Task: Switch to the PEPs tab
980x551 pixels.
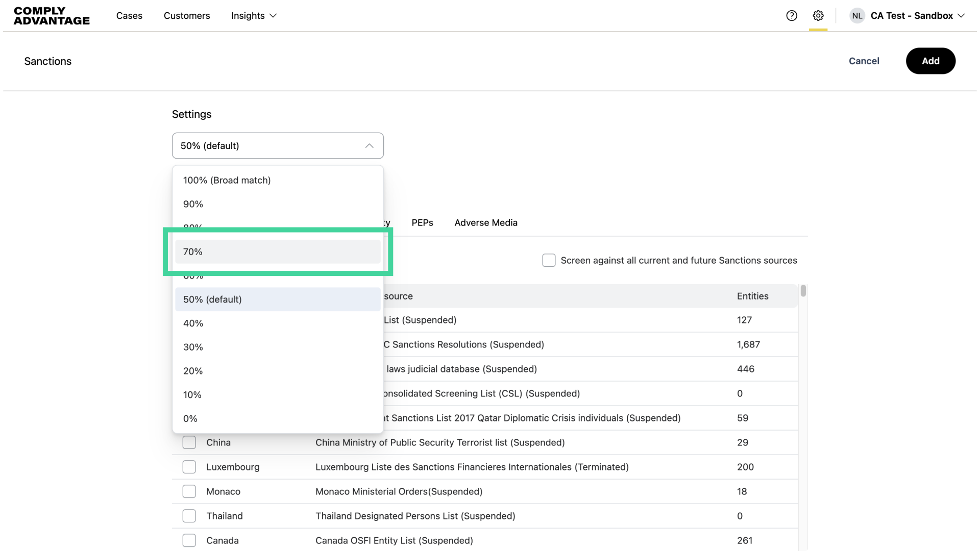Action: tap(422, 222)
